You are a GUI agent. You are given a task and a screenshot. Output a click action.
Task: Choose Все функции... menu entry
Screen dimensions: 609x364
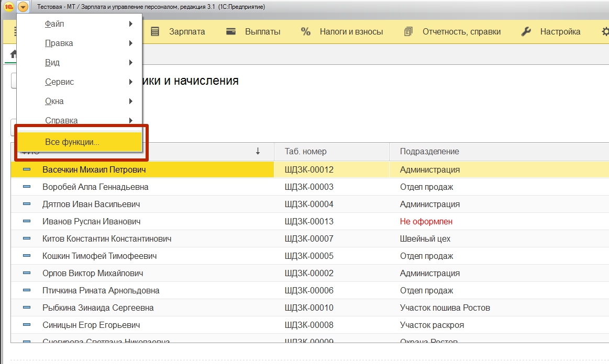(x=80, y=142)
